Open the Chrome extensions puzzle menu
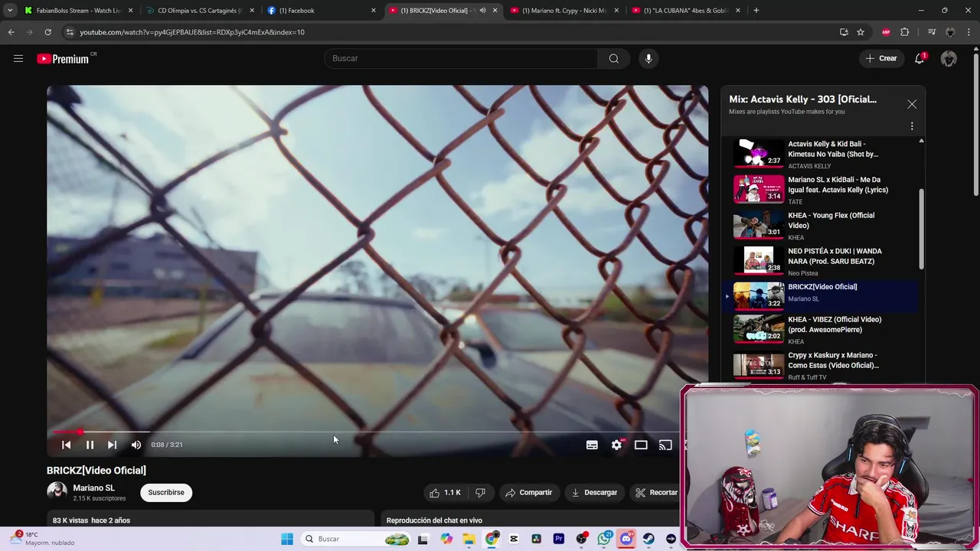 pos(905,32)
